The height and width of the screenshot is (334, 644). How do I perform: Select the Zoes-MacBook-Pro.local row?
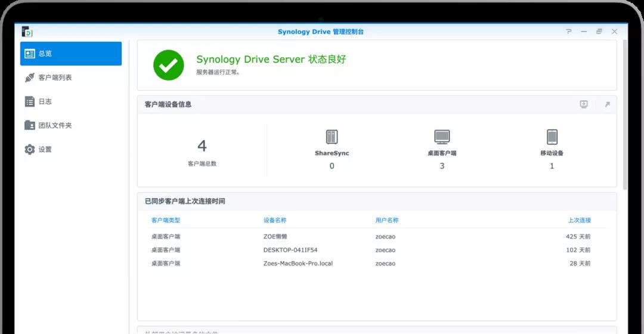pyautogui.click(x=298, y=263)
